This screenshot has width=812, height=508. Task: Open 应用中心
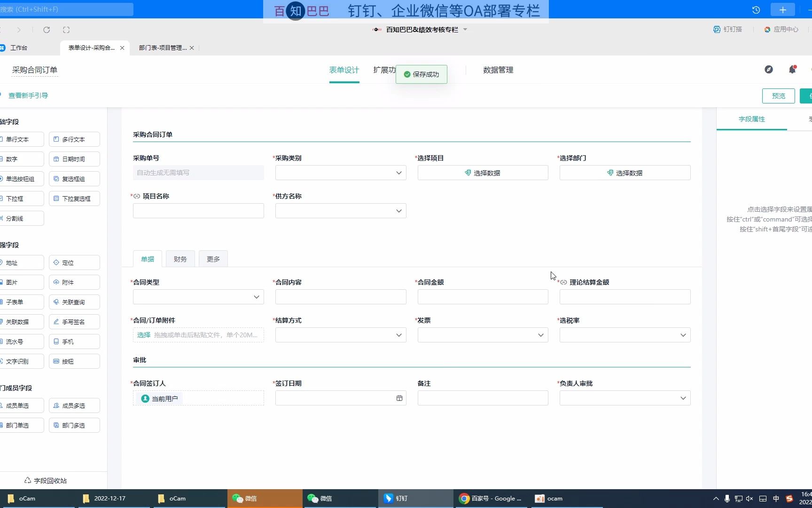click(781, 29)
